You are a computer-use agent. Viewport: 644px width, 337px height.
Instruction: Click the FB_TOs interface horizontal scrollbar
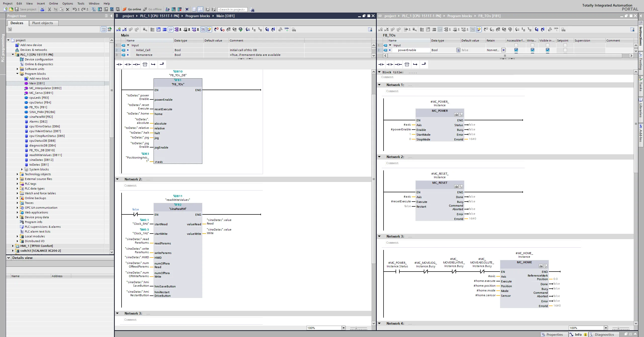[x=505, y=56]
